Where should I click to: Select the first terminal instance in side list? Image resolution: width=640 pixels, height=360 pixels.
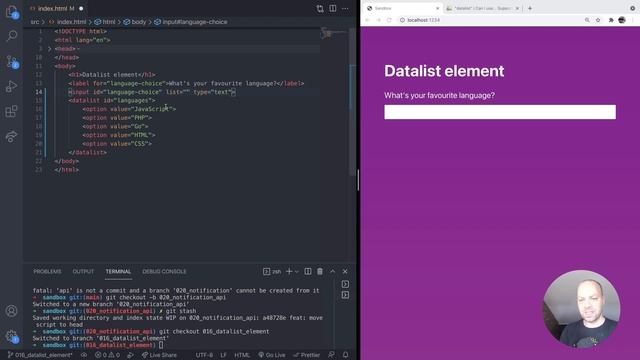pos(345,284)
